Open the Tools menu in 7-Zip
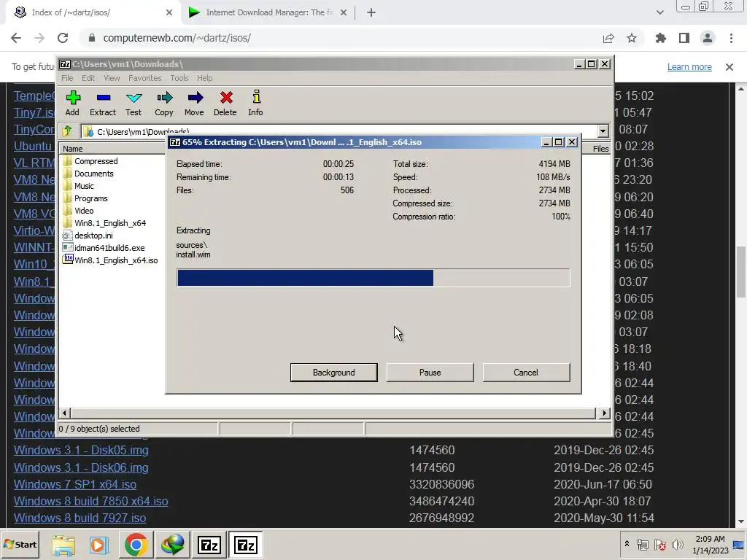 point(179,78)
